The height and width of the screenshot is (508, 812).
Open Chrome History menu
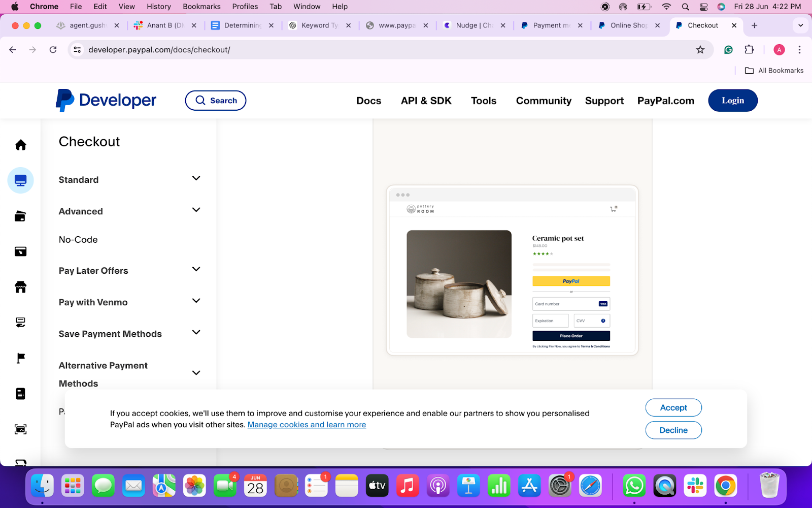158,7
